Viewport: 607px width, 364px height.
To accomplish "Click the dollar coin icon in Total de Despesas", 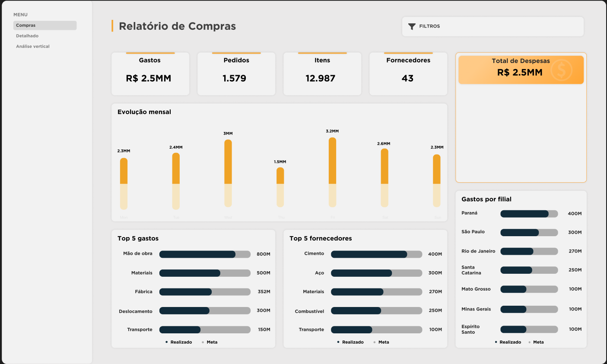I will click(x=561, y=70).
